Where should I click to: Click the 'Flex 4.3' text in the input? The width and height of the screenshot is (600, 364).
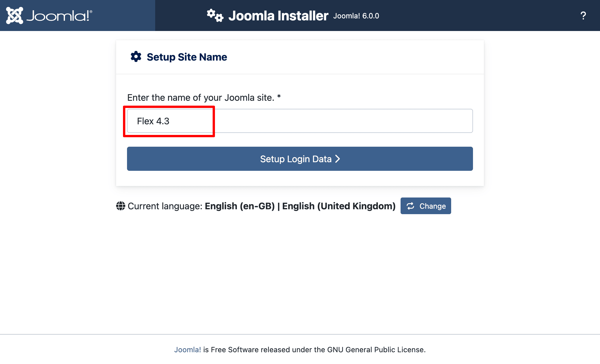[x=153, y=121]
